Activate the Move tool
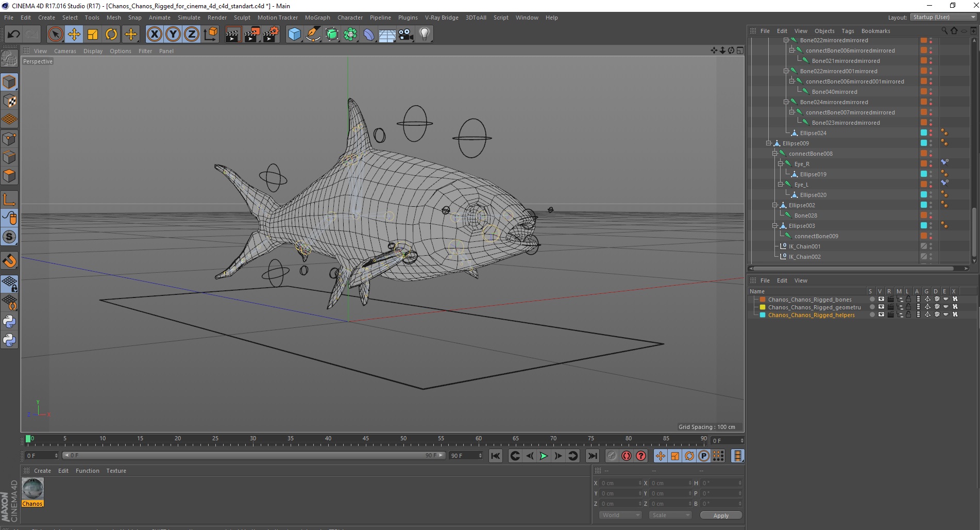The image size is (980, 530). point(74,35)
